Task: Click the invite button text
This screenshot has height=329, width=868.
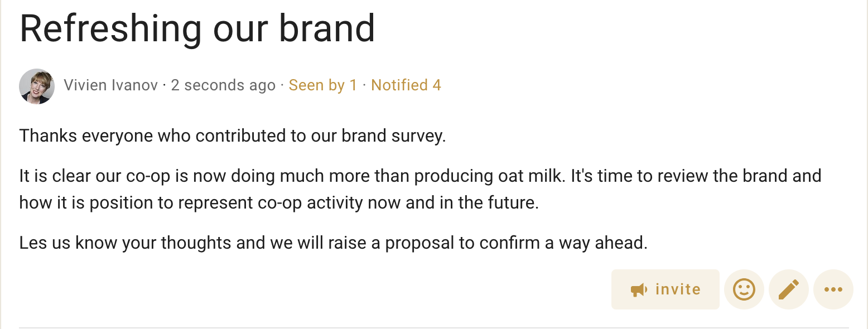Action: tap(678, 289)
